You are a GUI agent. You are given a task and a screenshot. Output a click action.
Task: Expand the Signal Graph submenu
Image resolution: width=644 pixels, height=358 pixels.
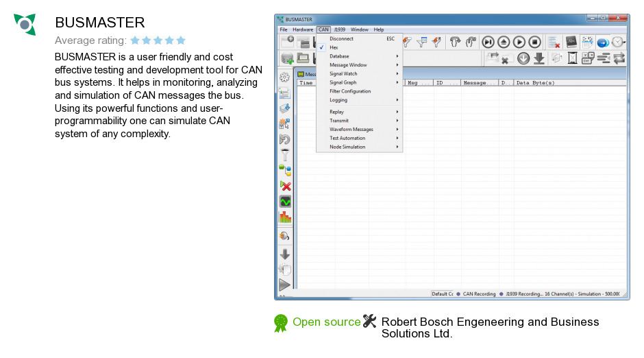click(359, 82)
